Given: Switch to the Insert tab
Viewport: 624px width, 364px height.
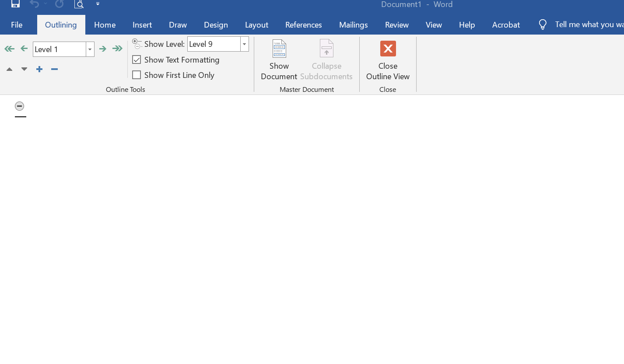Looking at the screenshot, I should click(142, 25).
